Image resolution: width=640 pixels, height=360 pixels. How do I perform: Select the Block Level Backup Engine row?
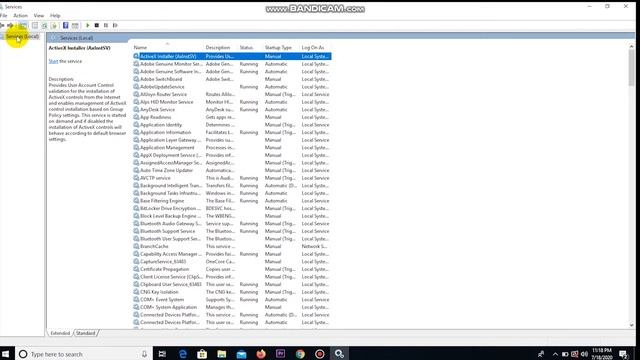point(232,216)
